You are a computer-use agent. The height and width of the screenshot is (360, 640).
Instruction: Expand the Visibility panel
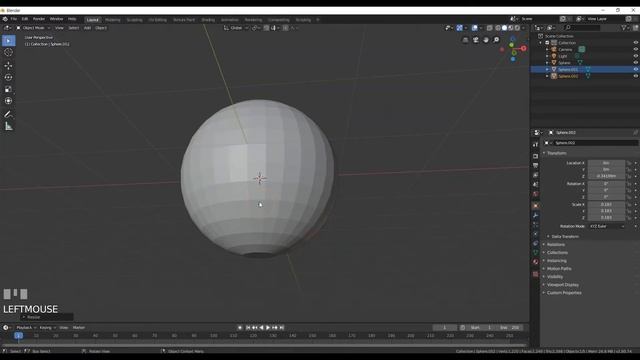[x=555, y=277]
